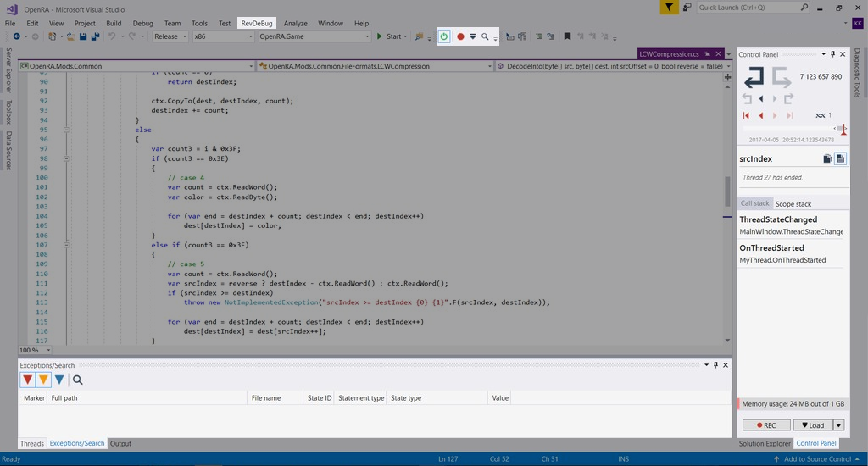Click the Full path column header
Image resolution: width=868 pixels, height=466 pixels.
[x=147, y=398]
